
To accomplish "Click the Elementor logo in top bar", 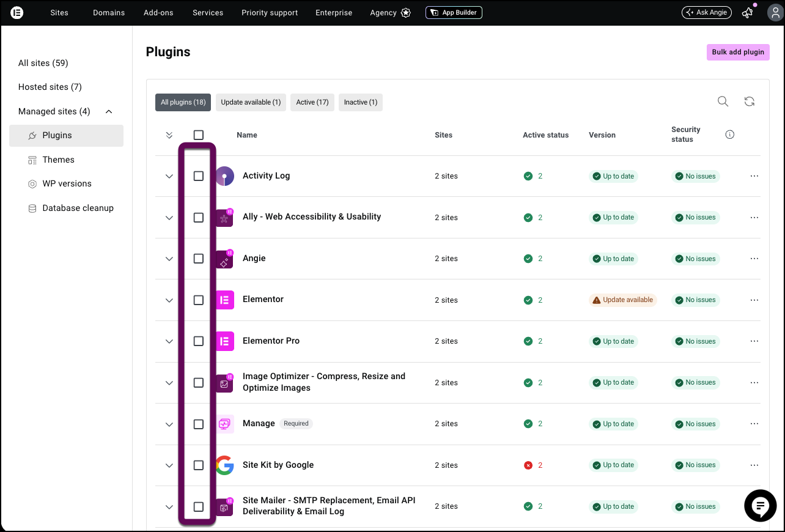I will (x=17, y=12).
